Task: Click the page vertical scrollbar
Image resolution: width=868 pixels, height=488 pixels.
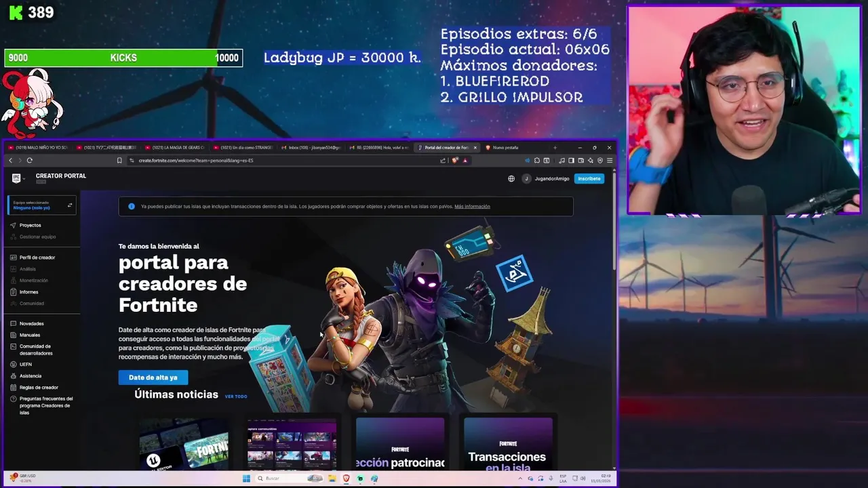Action: click(x=614, y=220)
